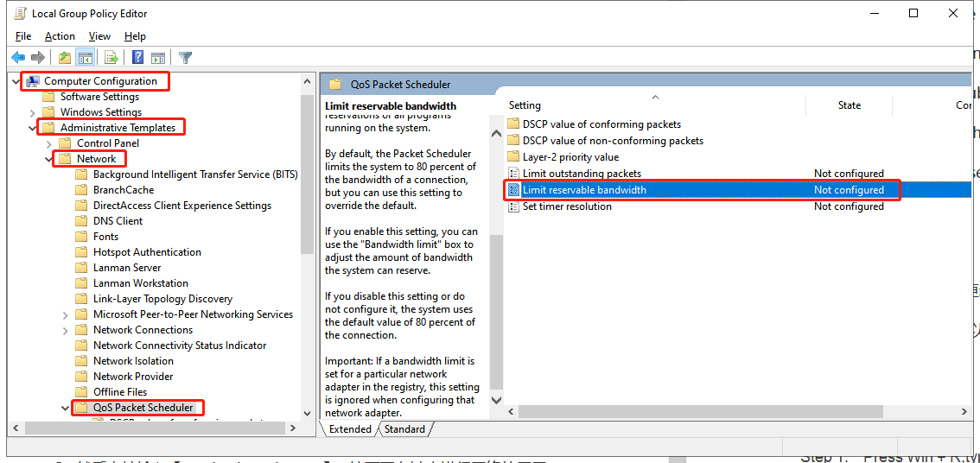Collapse the Network node
980x463 pixels.
click(48, 159)
